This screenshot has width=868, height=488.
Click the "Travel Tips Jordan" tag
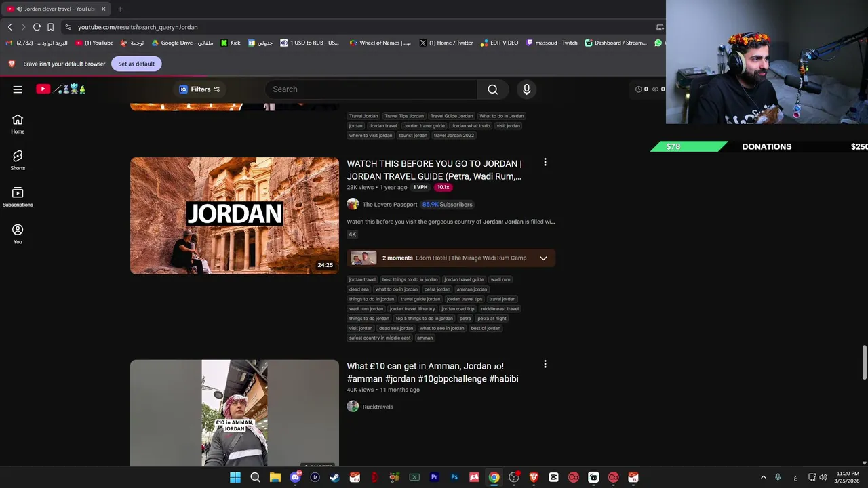click(x=404, y=116)
